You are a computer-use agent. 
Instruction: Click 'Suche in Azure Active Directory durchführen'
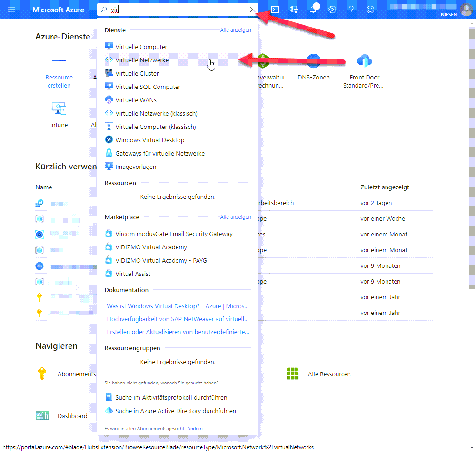pos(176,411)
